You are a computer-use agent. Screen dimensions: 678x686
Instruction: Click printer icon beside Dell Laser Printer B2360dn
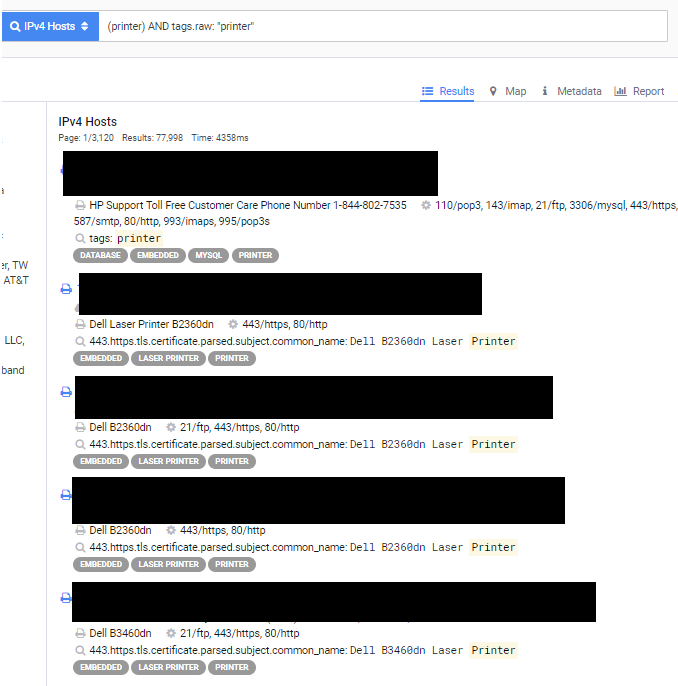coord(80,324)
